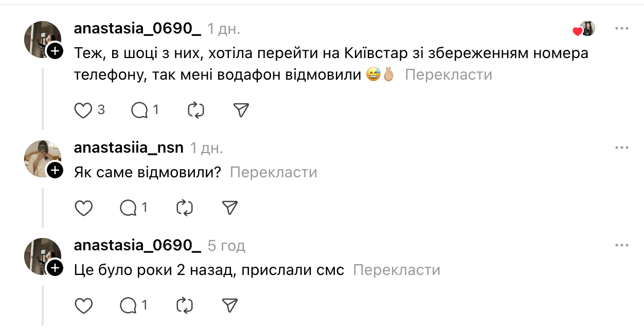Screen dimensions: 644x331
Task: Translate "Як саме відмовили?" with Перекласти
Action: click(273, 172)
